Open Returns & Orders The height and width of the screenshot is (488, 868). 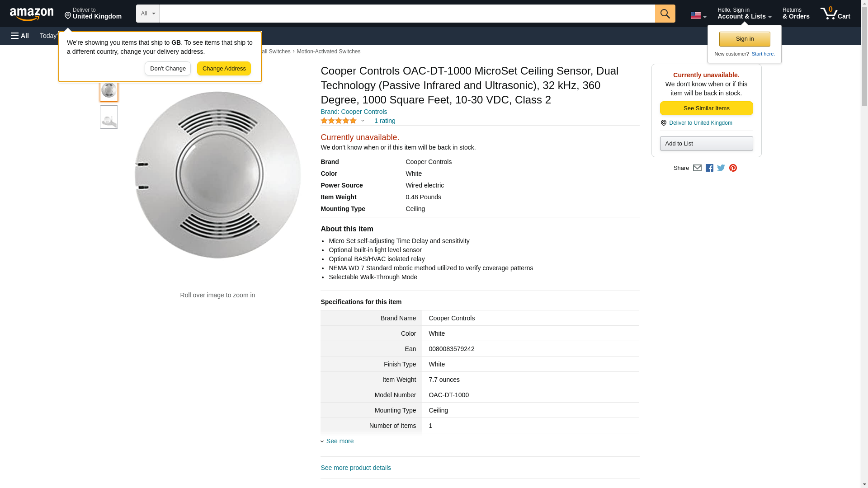[x=796, y=14]
